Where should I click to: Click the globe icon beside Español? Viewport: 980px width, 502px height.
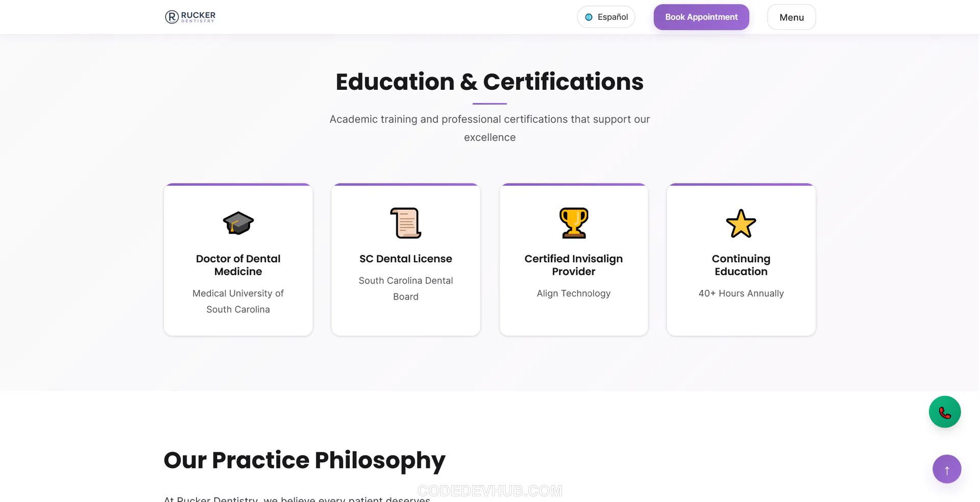click(x=589, y=17)
